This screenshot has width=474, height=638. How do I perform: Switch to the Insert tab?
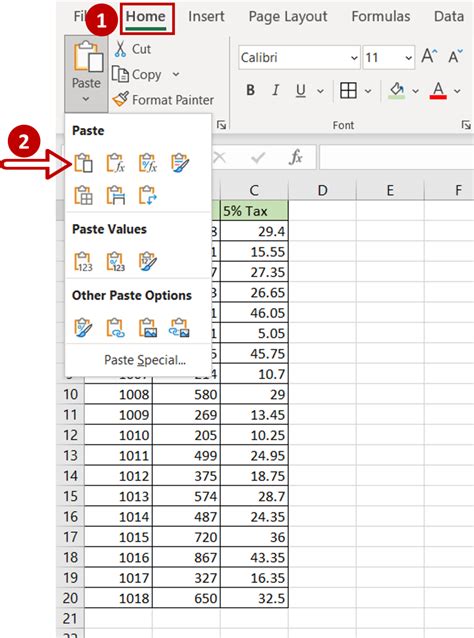(x=206, y=16)
